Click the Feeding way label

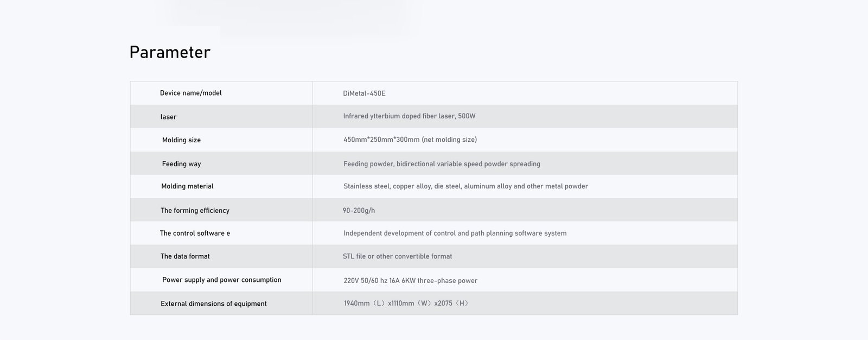coord(181,164)
